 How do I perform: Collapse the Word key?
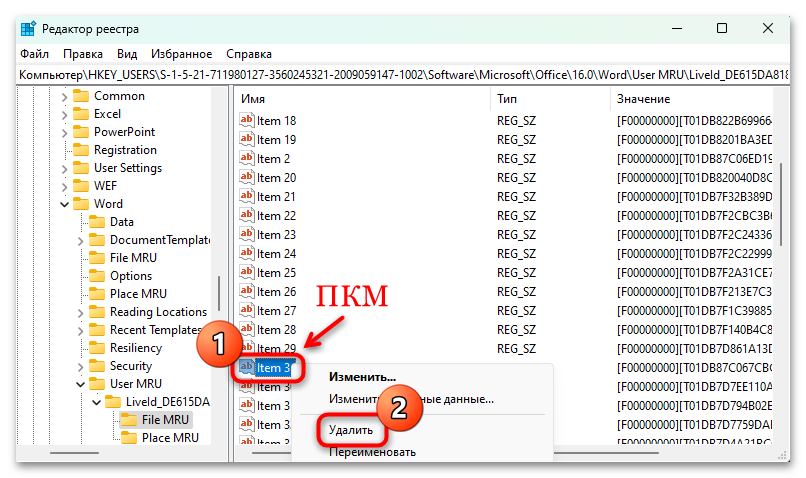coord(64,204)
